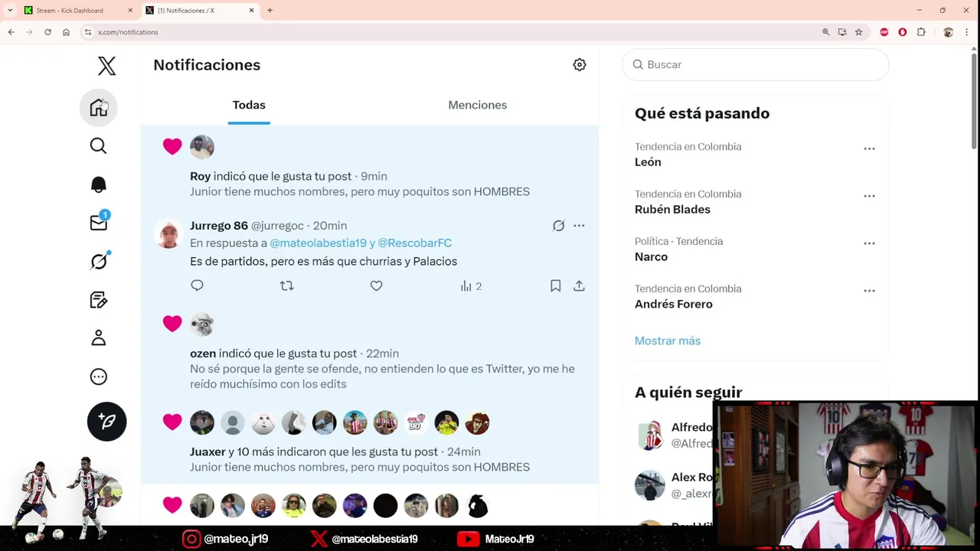Share Jurrego 86's post
The image size is (980, 551).
(x=579, y=285)
